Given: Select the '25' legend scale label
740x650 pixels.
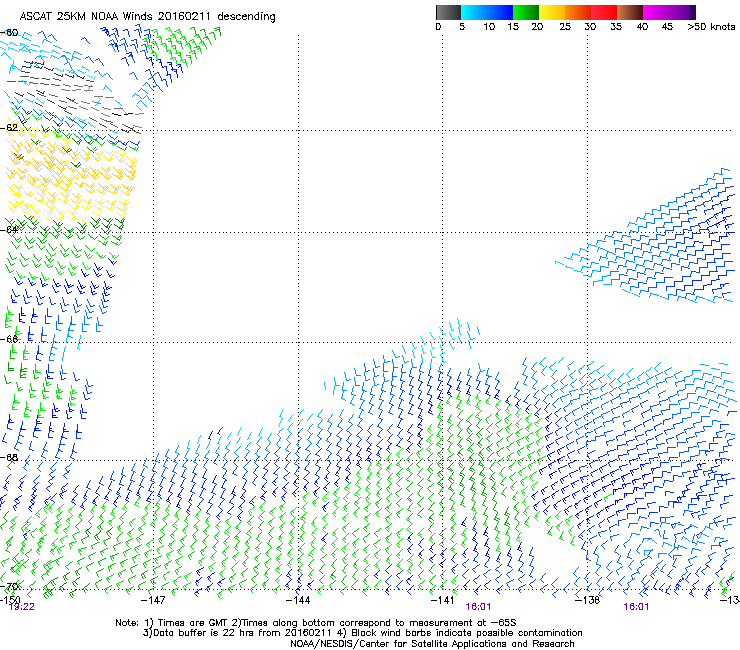Looking at the screenshot, I should click(x=564, y=27).
